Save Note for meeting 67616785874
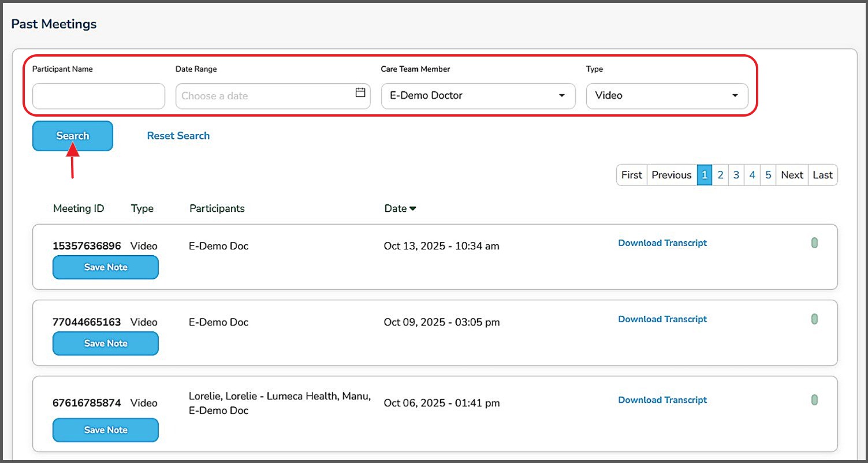This screenshot has width=868, height=463. [106, 430]
